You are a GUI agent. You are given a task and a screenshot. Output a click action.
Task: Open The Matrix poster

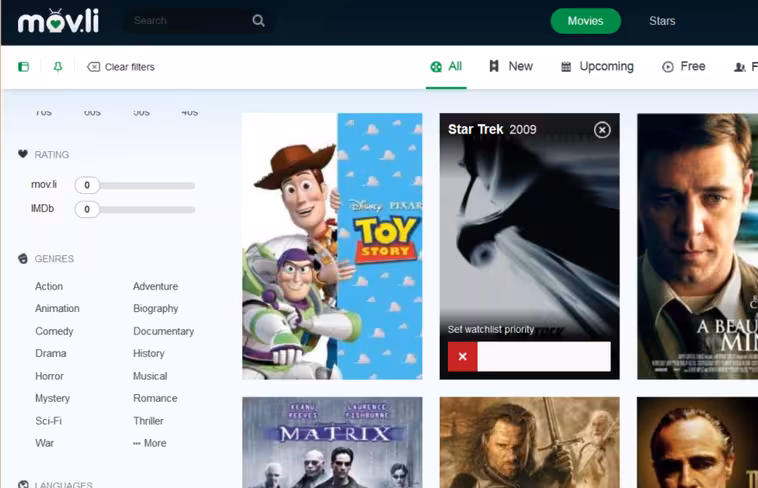(332, 443)
